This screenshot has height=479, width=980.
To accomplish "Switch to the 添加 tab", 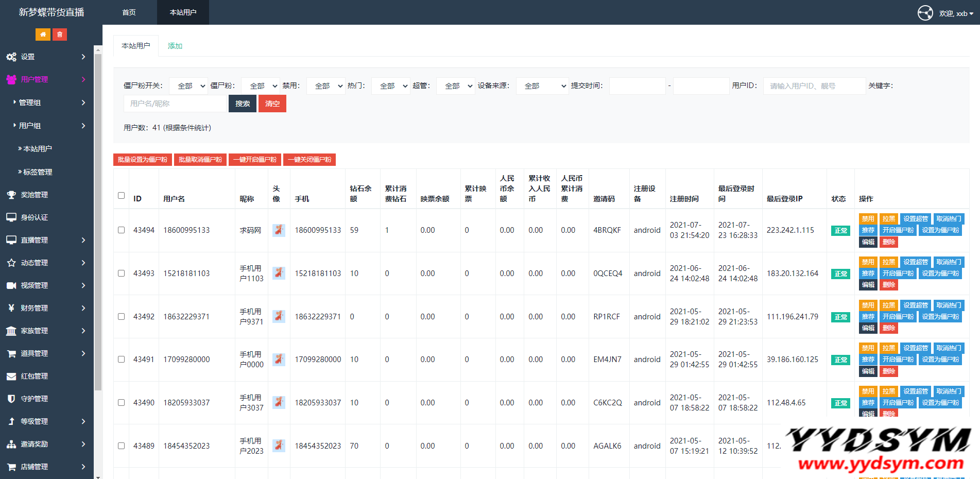I will (175, 46).
